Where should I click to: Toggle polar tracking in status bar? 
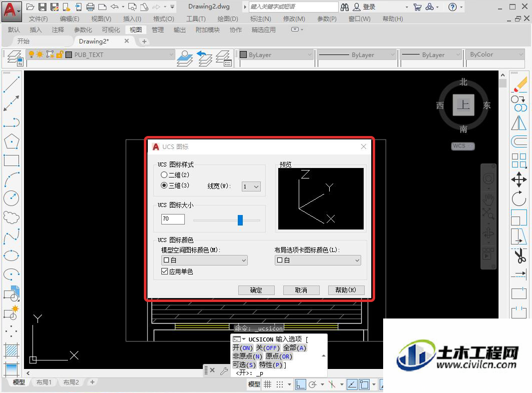[313, 384]
